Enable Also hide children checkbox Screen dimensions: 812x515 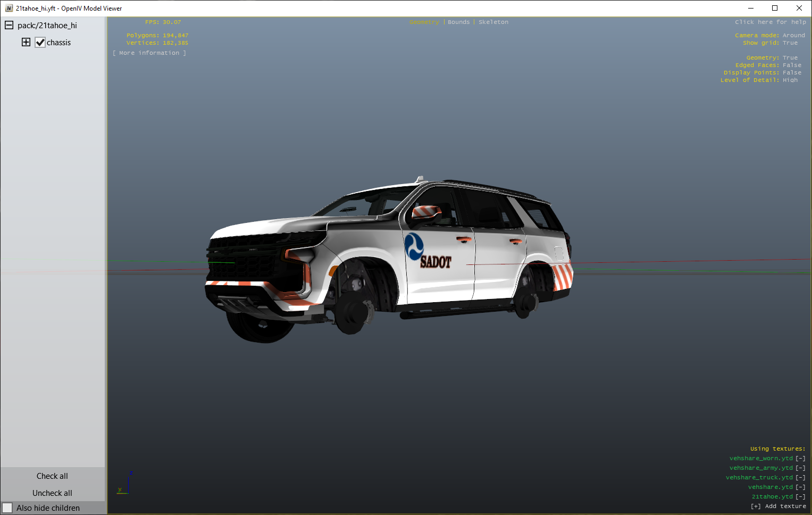pos(7,508)
